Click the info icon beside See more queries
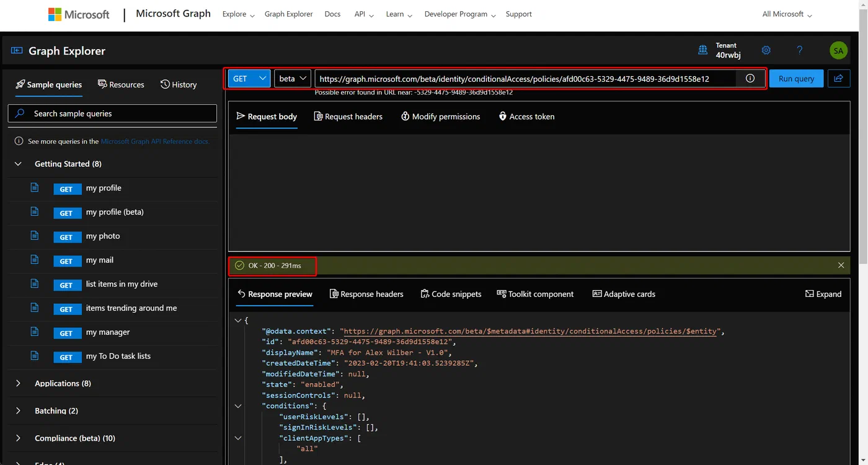868x465 pixels. pos(19,141)
